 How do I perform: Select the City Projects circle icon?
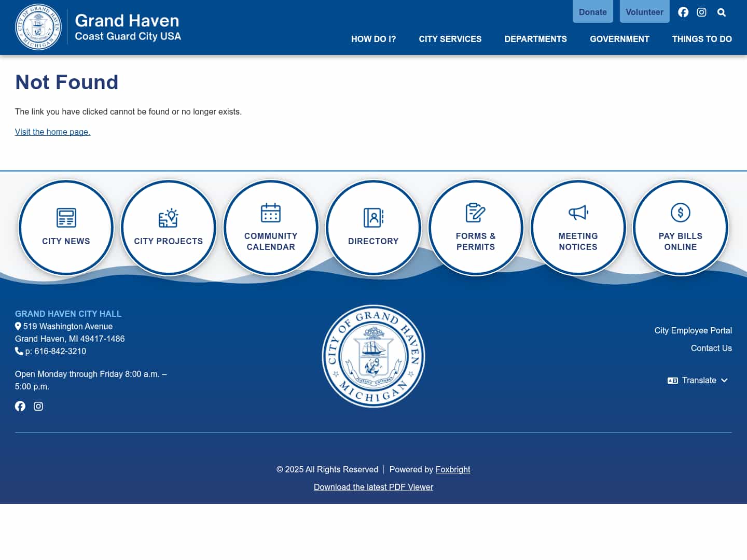point(168,217)
